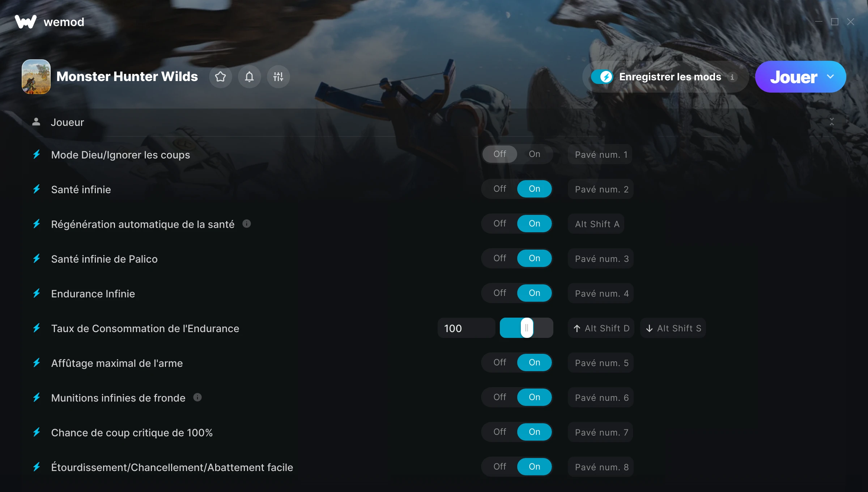
Task: Click the endurance consumption rate slider
Action: [x=527, y=328]
